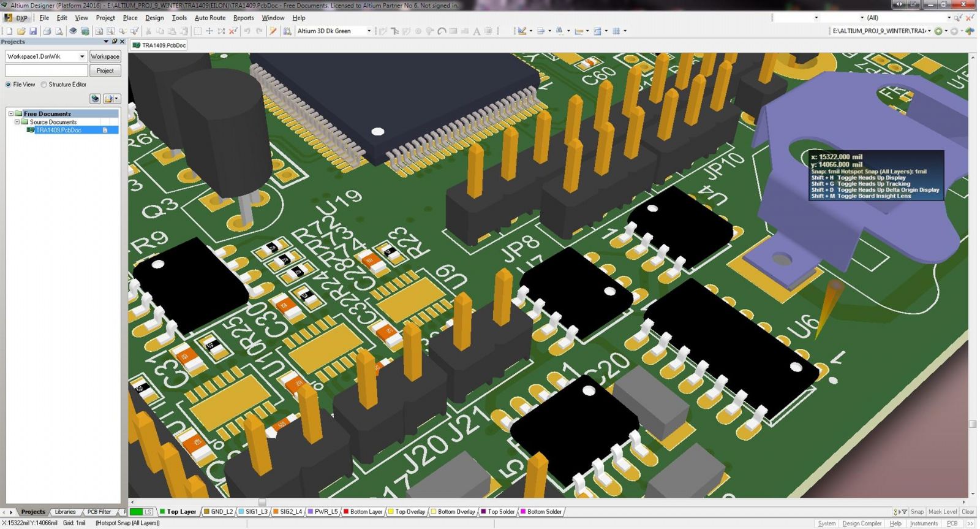Collapse the Free Documents tree node
The width and height of the screenshot is (980, 529).
[x=10, y=114]
